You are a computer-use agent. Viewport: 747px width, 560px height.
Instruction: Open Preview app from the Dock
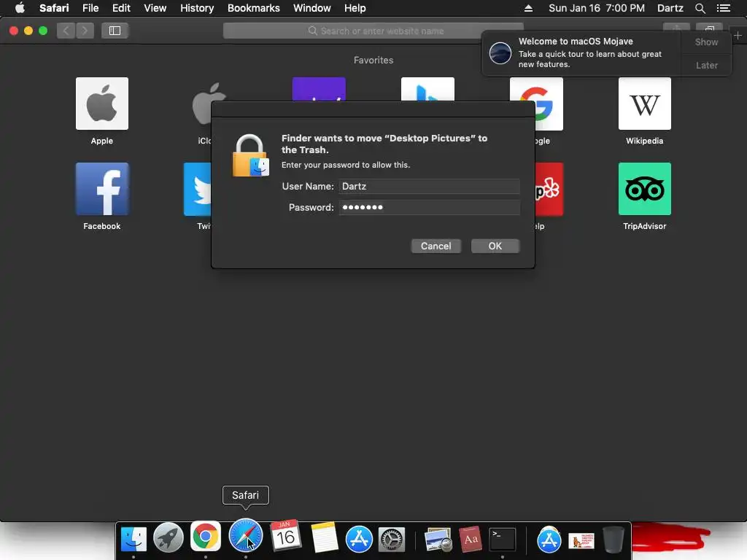click(438, 540)
